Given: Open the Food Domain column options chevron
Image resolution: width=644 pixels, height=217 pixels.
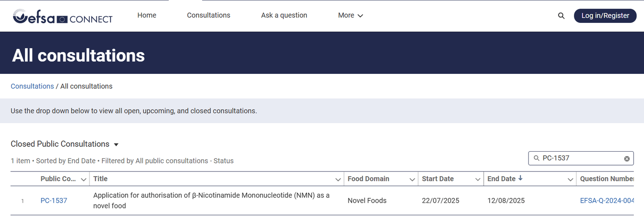Looking at the screenshot, I should click(412, 179).
